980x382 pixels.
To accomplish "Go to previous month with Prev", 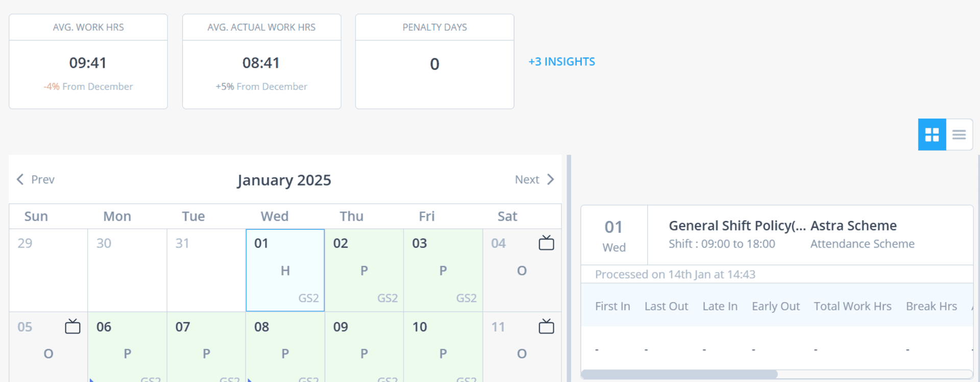I will (35, 179).
